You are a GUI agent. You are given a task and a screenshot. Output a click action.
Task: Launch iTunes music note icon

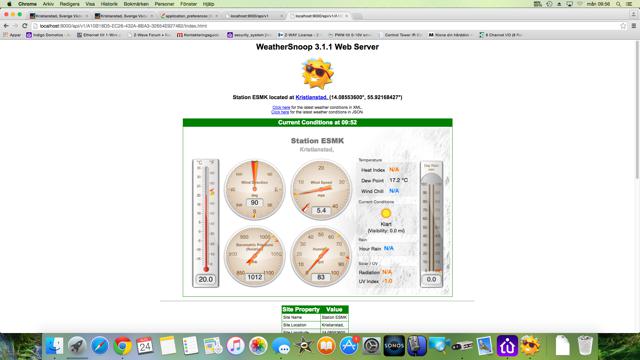(236, 346)
